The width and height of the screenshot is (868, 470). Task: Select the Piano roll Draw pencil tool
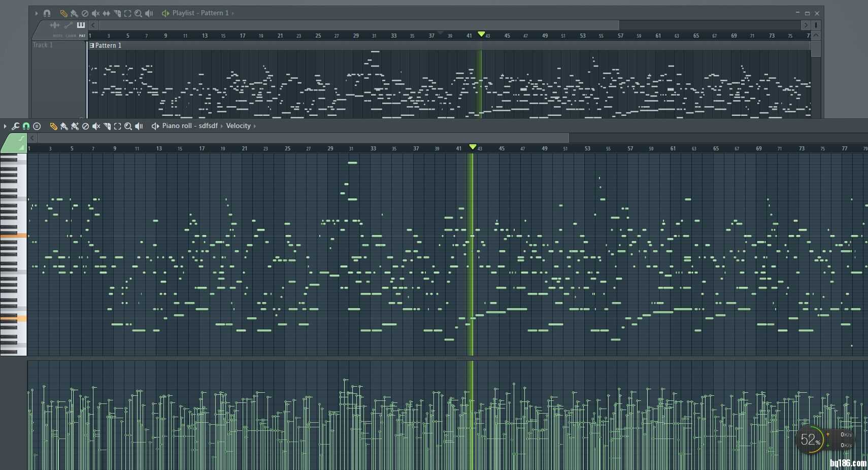click(53, 126)
